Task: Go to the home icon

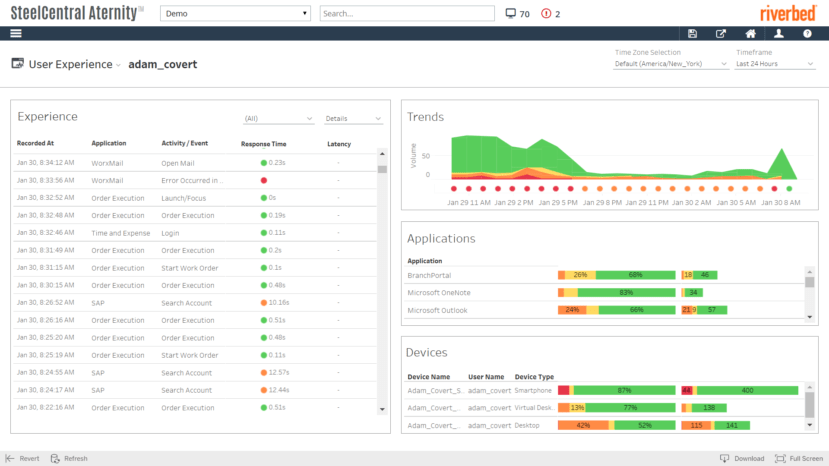Action: click(750, 33)
